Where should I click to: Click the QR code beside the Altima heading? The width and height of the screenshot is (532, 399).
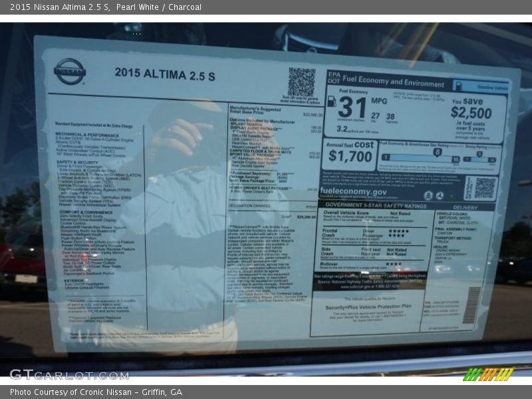tap(301, 82)
